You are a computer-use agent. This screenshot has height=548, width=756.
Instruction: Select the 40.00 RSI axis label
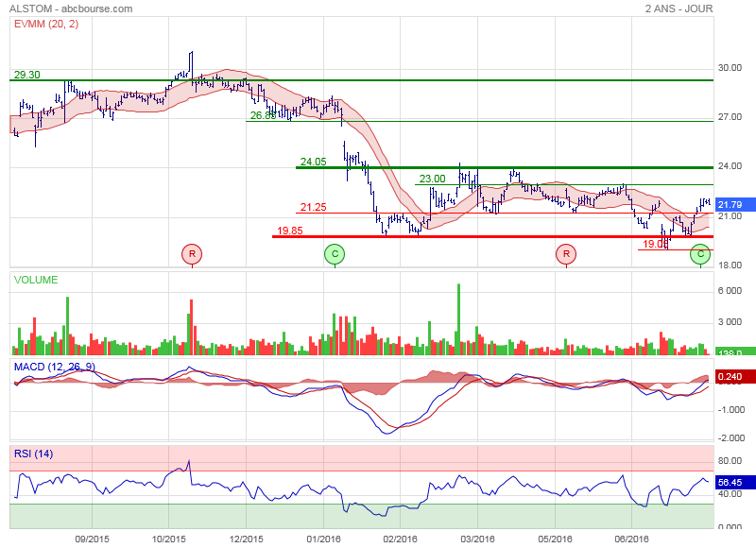pyautogui.click(x=730, y=494)
